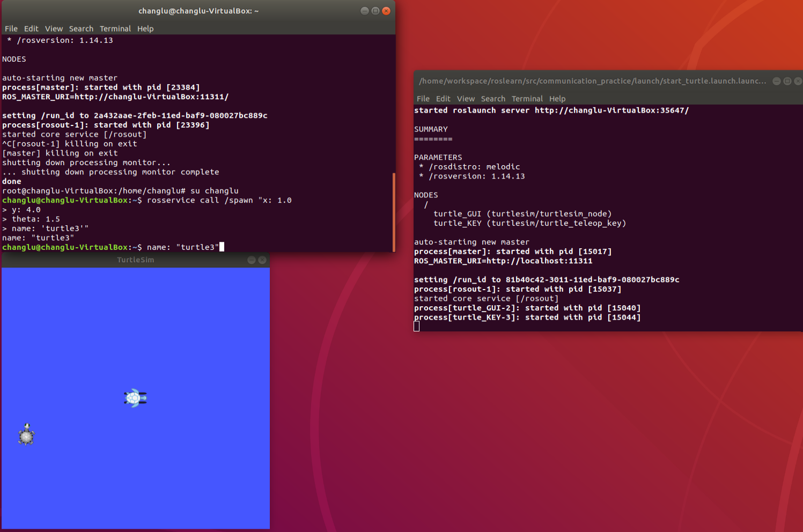Click 'ROS_MASTER_URI=http://localhost:11311' text

click(x=503, y=261)
